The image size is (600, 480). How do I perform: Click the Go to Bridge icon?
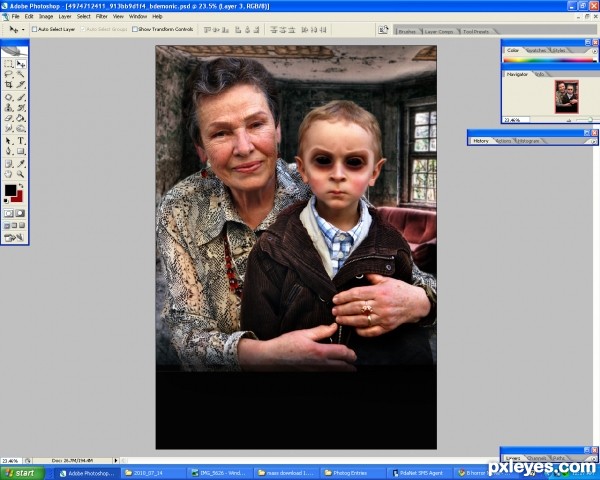383,29
